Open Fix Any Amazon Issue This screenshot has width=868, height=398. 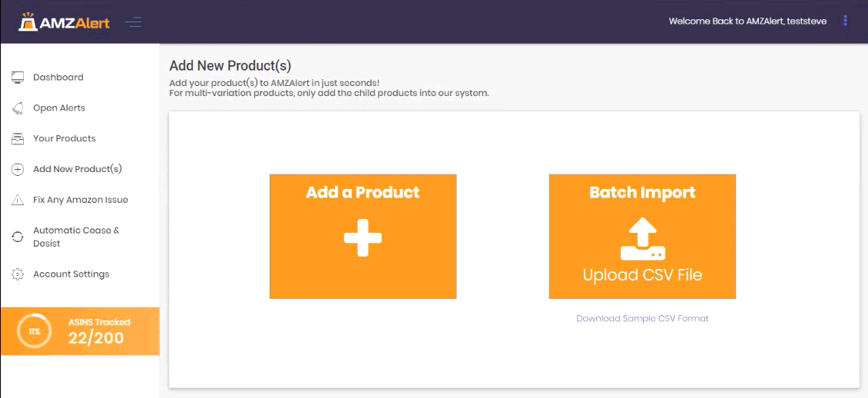click(x=80, y=200)
